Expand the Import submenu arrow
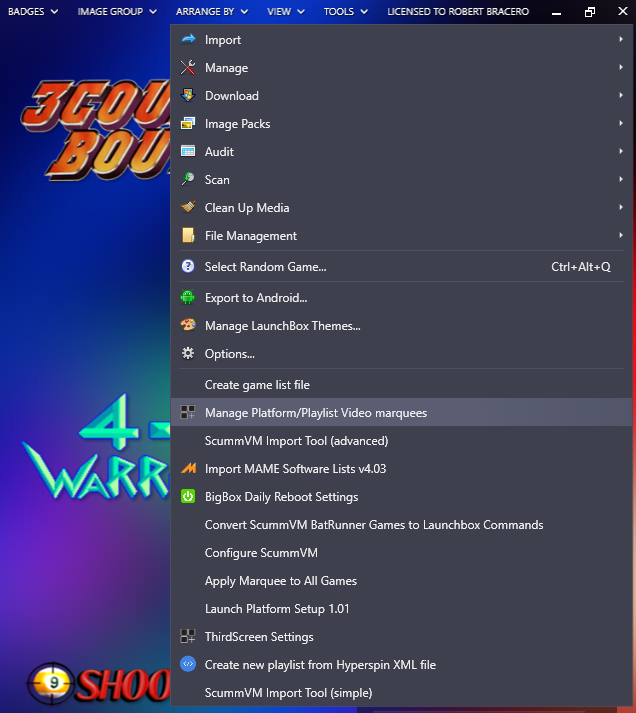This screenshot has width=636, height=713. [x=621, y=40]
